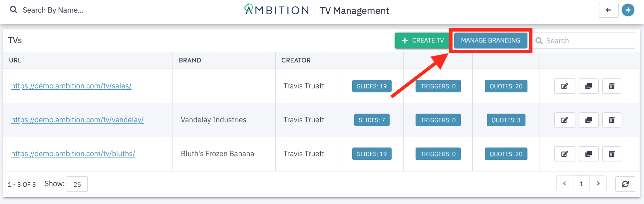Open Slides: 19 for the sales TV
Screen dimensions: 644x204
pos(372,86)
